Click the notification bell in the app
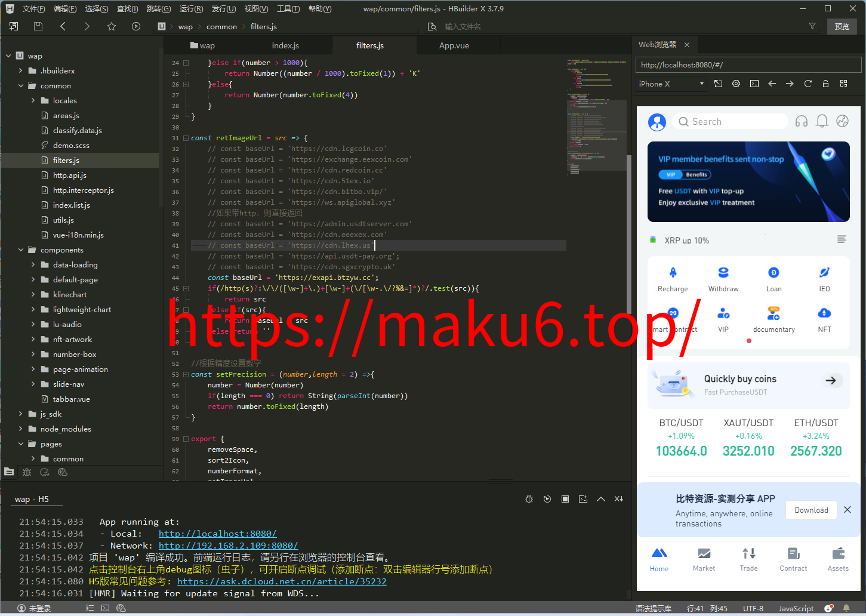 pyautogui.click(x=822, y=121)
